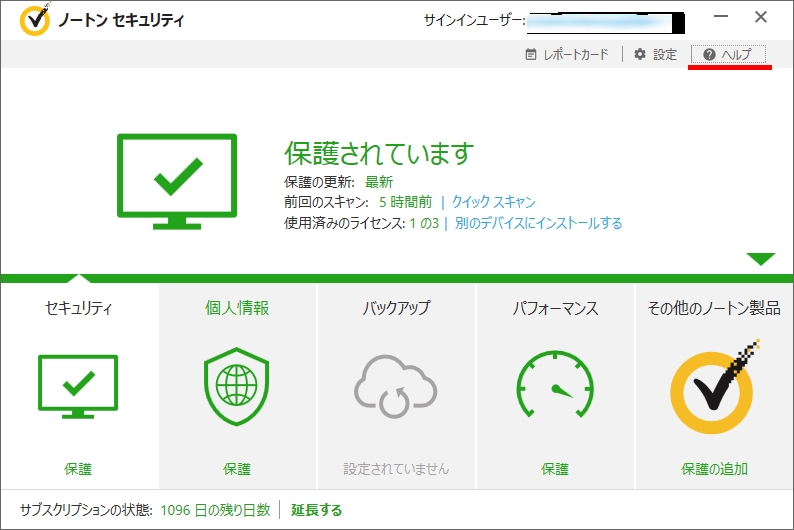The width and height of the screenshot is (794, 530).
Task: Click 保護 status under セキュリティ
Action: (x=78, y=469)
